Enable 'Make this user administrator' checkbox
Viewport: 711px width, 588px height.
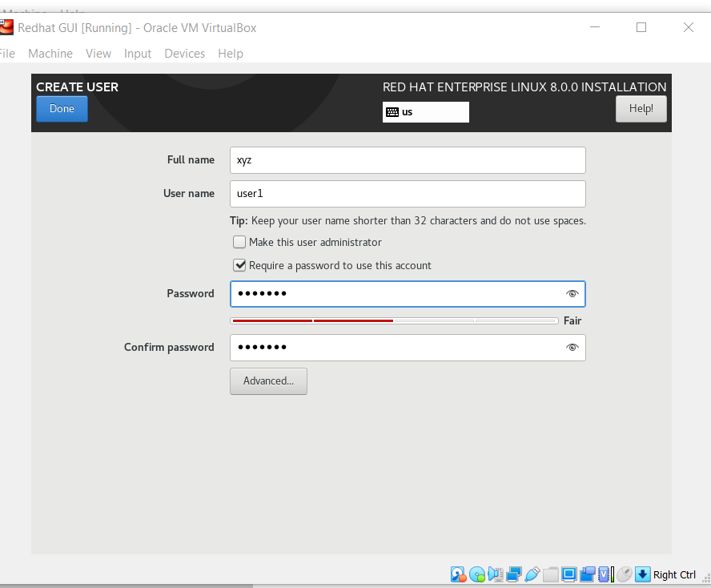point(239,242)
